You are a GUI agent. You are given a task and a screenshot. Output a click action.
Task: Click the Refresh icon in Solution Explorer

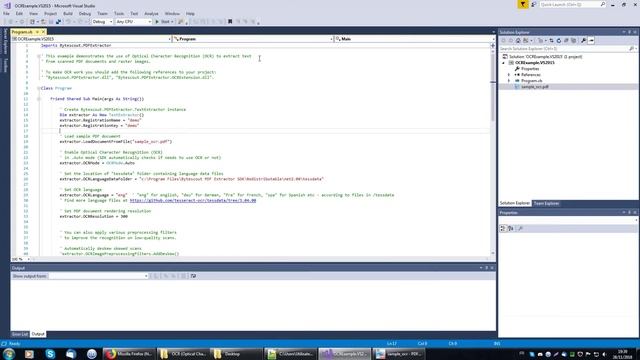(559, 40)
